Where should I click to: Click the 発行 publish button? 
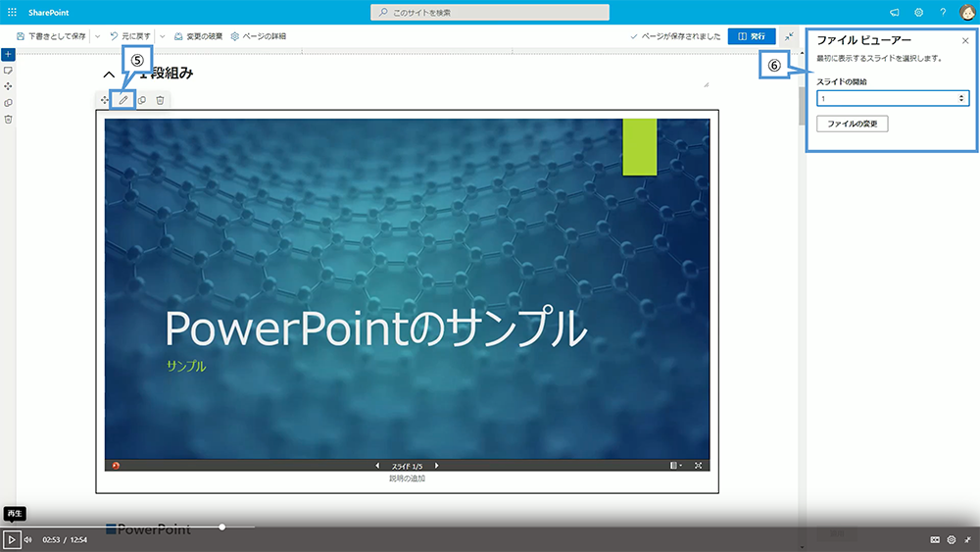(x=752, y=36)
